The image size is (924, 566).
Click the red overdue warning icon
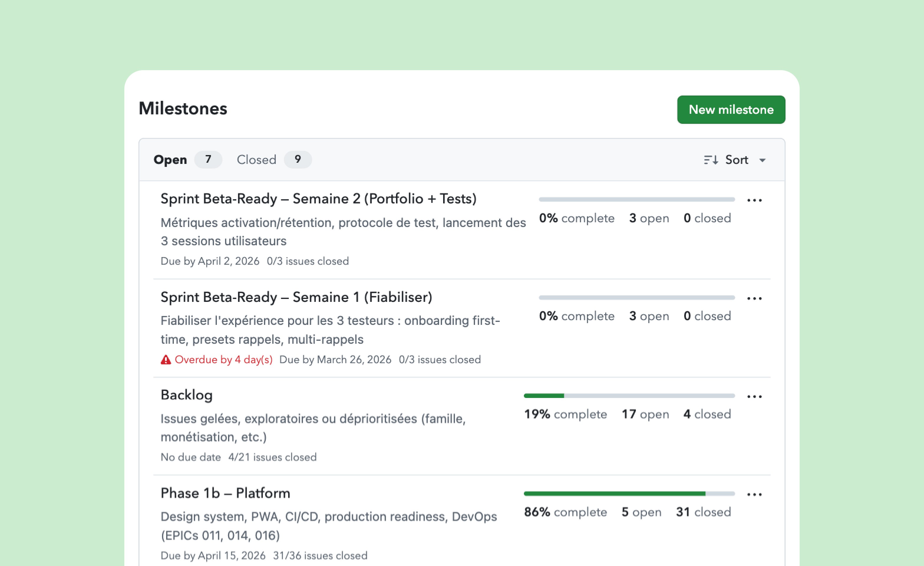click(x=166, y=360)
